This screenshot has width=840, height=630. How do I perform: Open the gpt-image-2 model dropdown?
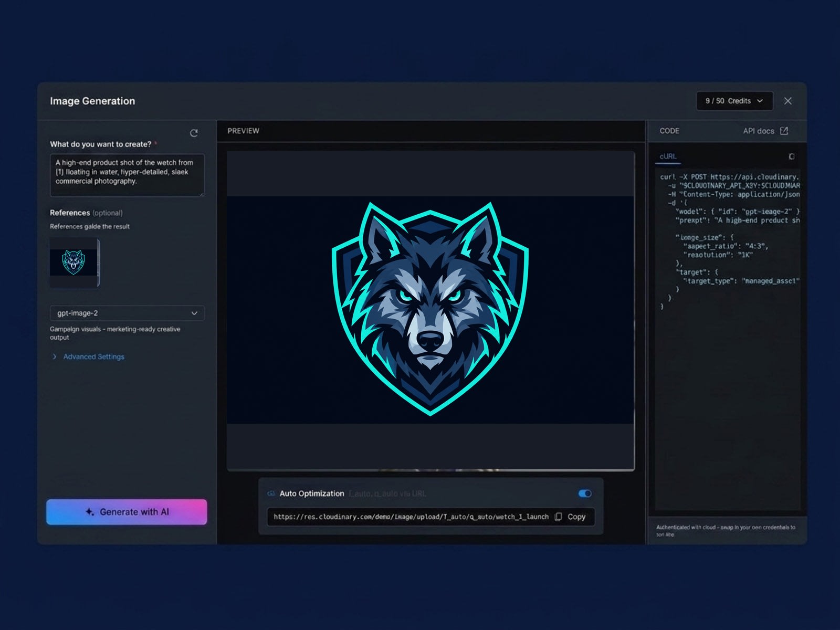pyautogui.click(x=127, y=313)
